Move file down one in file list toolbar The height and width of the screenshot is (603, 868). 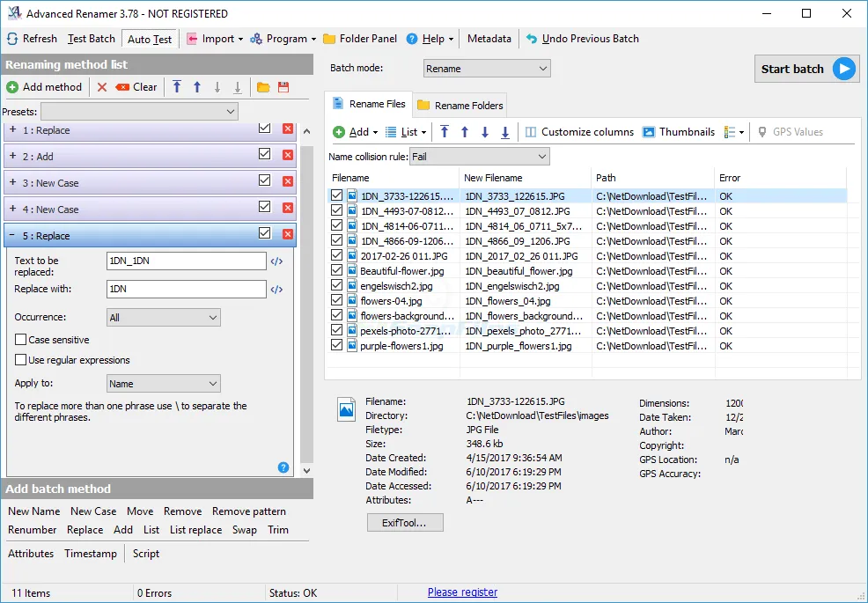(x=485, y=132)
